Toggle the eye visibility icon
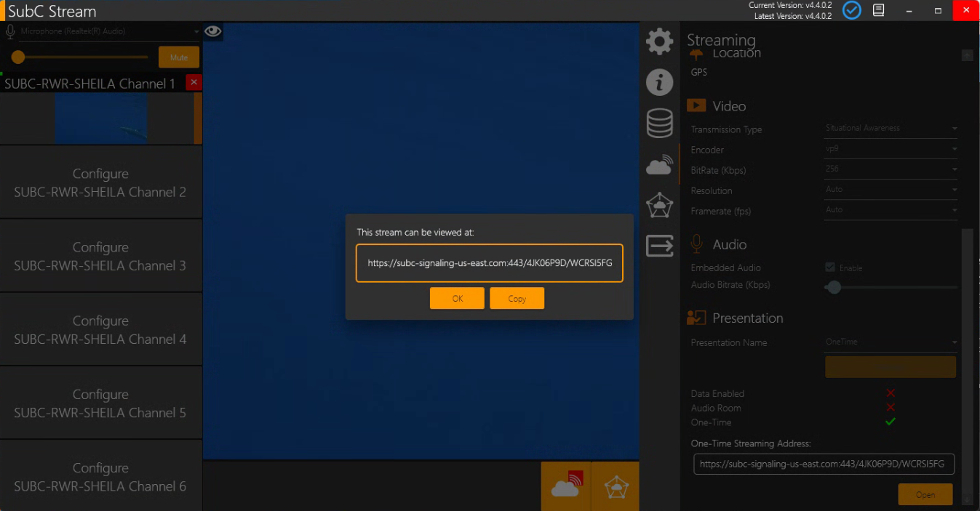The image size is (980, 511). (212, 31)
